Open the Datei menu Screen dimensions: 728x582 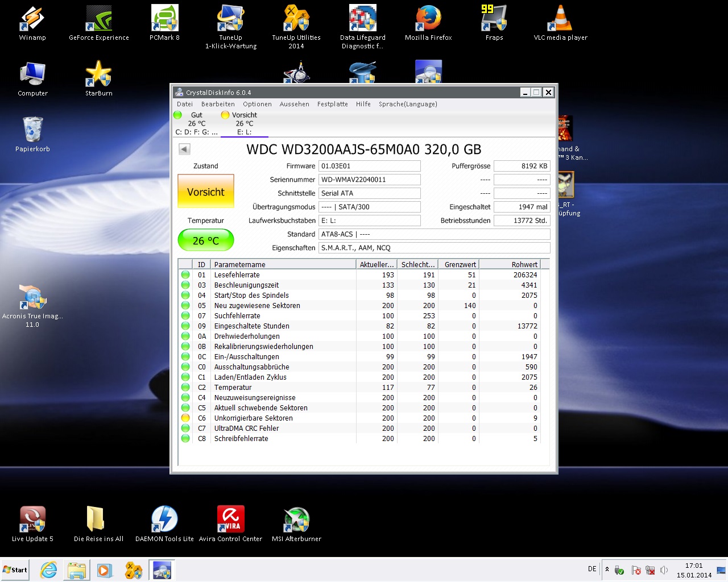pyautogui.click(x=185, y=104)
